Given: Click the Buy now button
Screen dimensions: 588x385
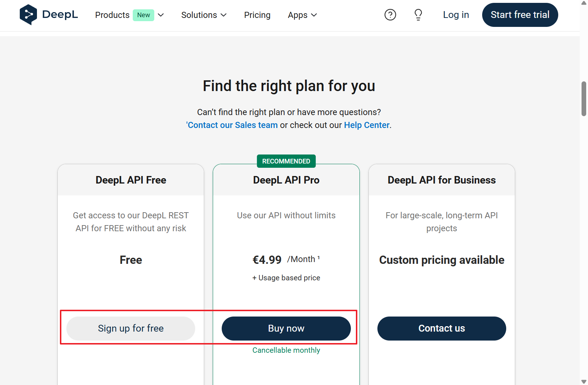Looking at the screenshot, I should 286,328.
